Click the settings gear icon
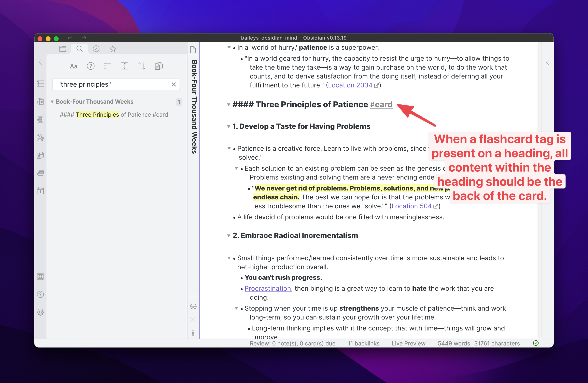Image resolution: width=588 pixels, height=383 pixels. (x=40, y=312)
